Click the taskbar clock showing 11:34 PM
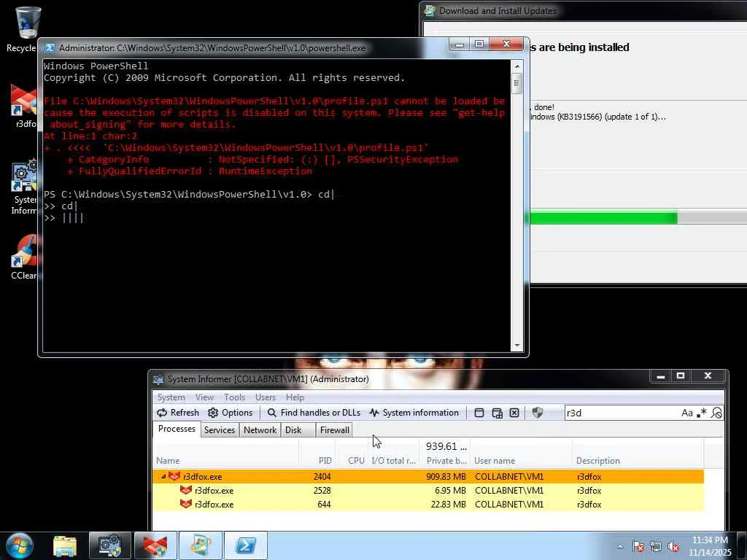The width and height of the screenshot is (747, 560). pos(710,546)
